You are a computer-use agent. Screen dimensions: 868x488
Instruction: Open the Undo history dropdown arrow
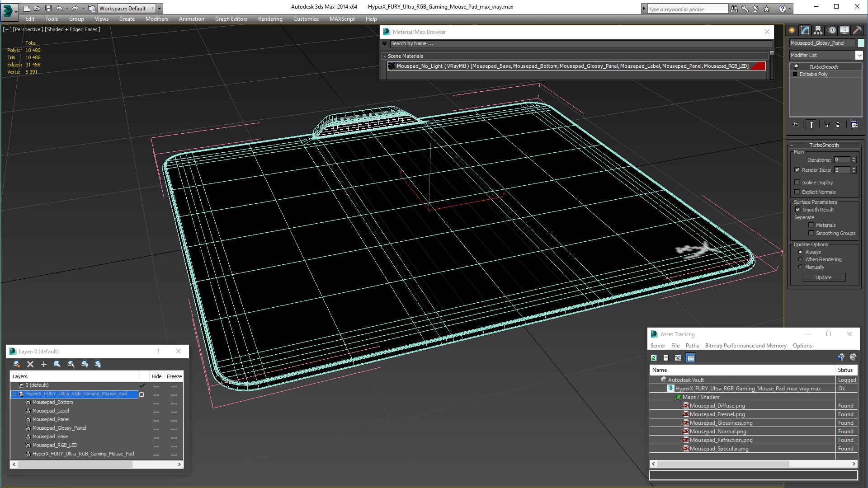click(67, 8)
